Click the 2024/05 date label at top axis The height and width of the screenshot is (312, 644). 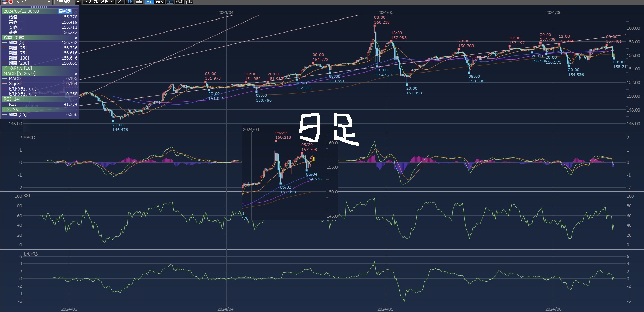click(x=385, y=13)
